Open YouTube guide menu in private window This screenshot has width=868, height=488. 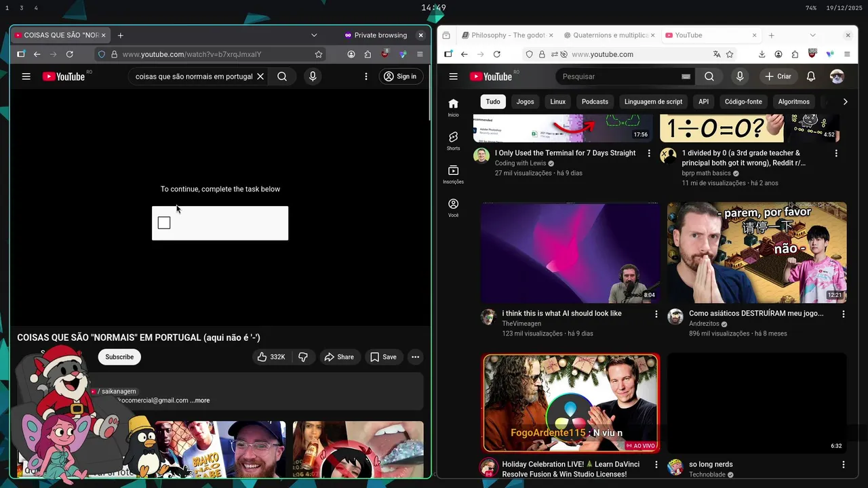[26, 77]
